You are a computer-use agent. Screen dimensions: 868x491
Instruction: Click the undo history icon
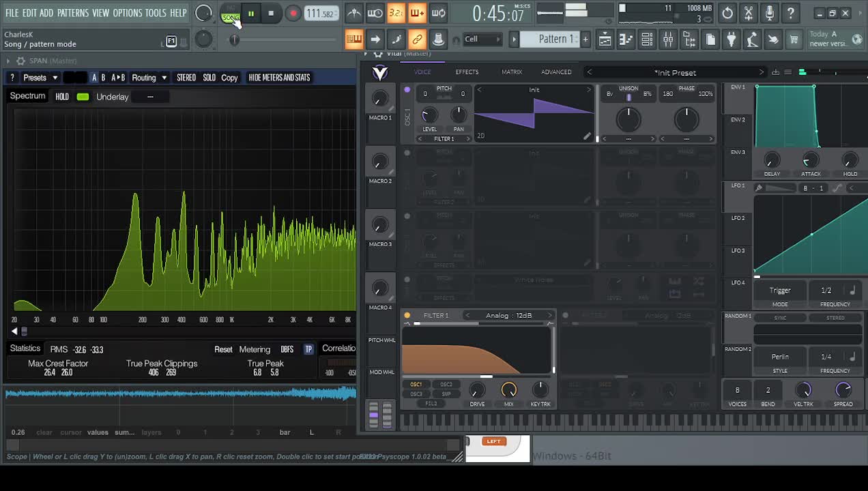click(728, 13)
